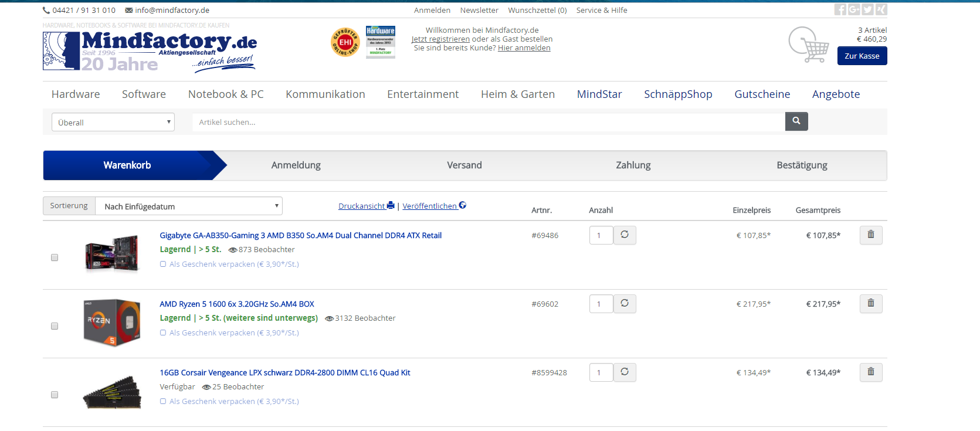Delete Gigabyte GA-AB350 from cart
The image size is (980, 431).
tap(871, 235)
